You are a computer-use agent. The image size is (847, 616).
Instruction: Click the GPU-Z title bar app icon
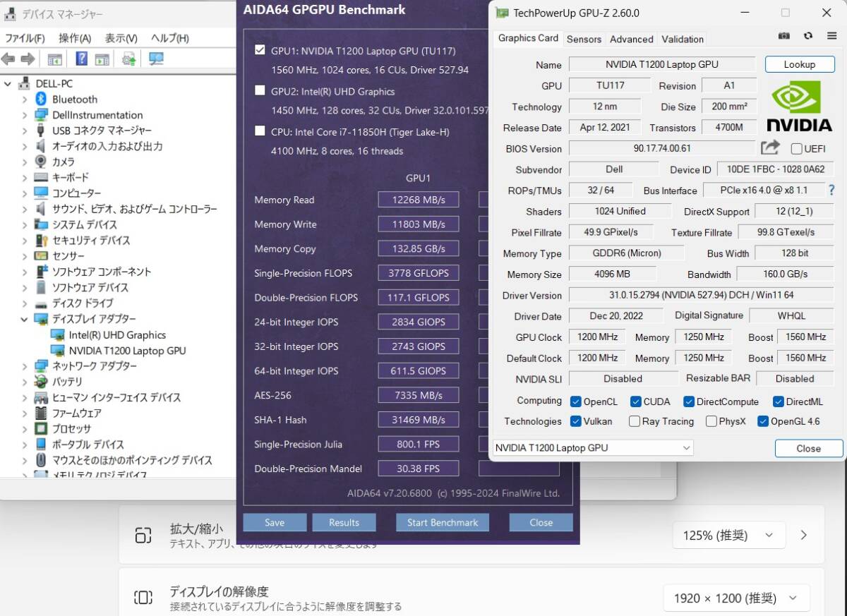(x=501, y=13)
